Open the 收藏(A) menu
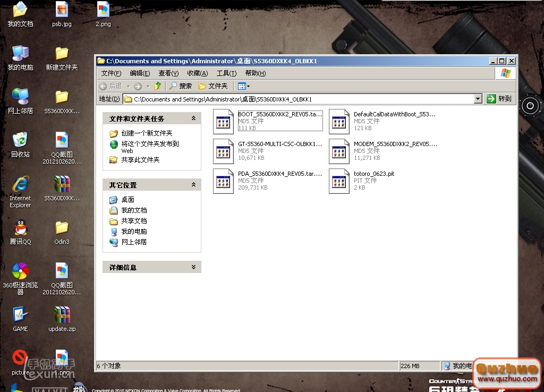 tap(198, 73)
